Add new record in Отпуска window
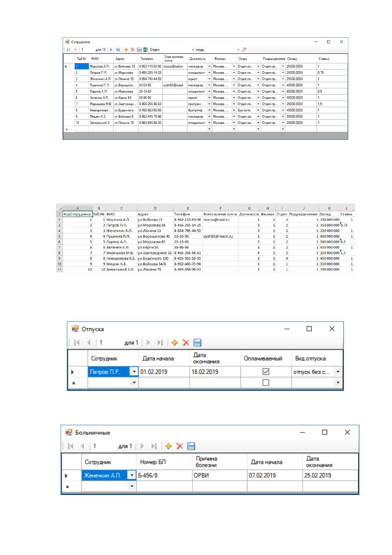Image resolution: width=392 pixels, height=555 pixels. pos(175,343)
